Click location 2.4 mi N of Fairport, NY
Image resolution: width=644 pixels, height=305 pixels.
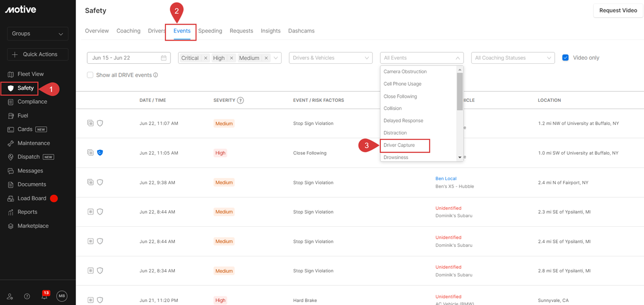pos(564,183)
